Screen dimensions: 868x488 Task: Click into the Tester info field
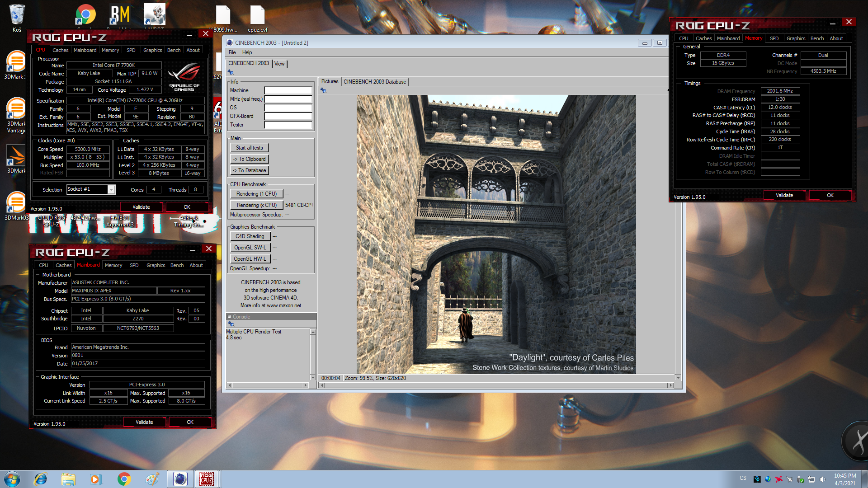[x=288, y=125]
